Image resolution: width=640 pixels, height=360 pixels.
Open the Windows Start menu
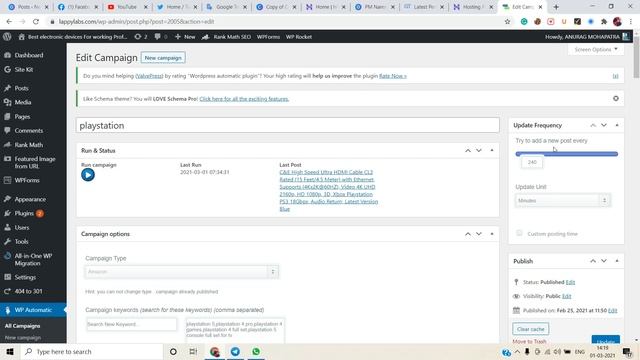[10, 351]
